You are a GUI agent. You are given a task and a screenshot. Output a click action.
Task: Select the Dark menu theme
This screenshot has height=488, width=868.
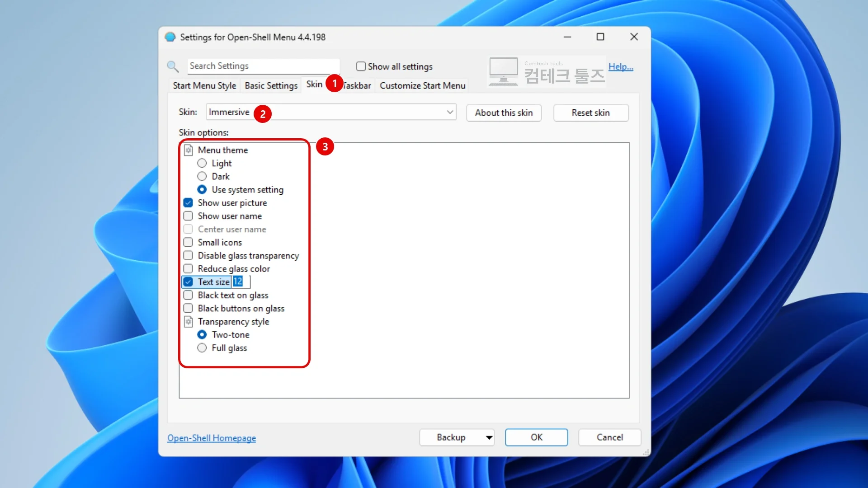202,176
